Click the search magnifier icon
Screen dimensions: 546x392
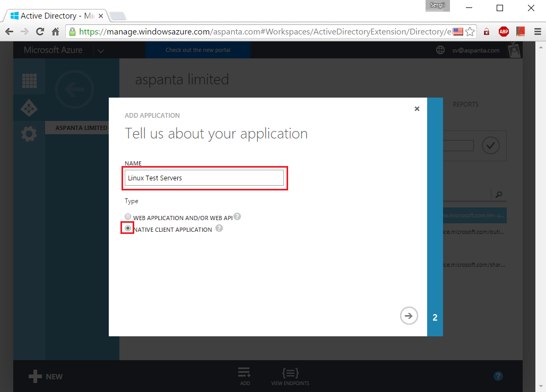tap(498, 195)
